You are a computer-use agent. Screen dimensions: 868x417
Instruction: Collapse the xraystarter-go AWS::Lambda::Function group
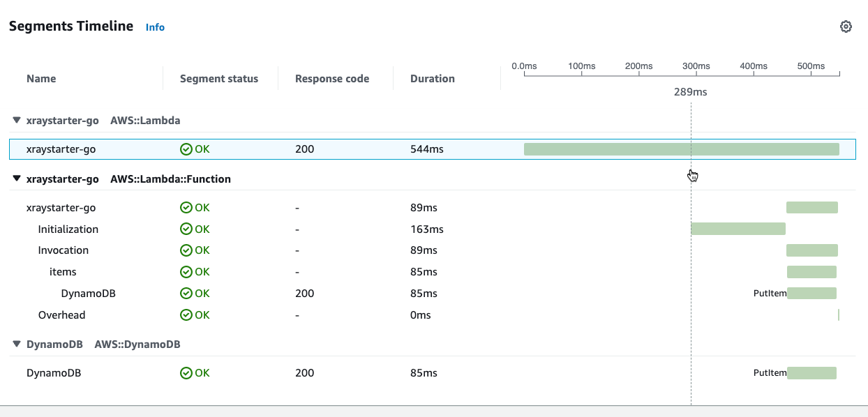click(17, 179)
